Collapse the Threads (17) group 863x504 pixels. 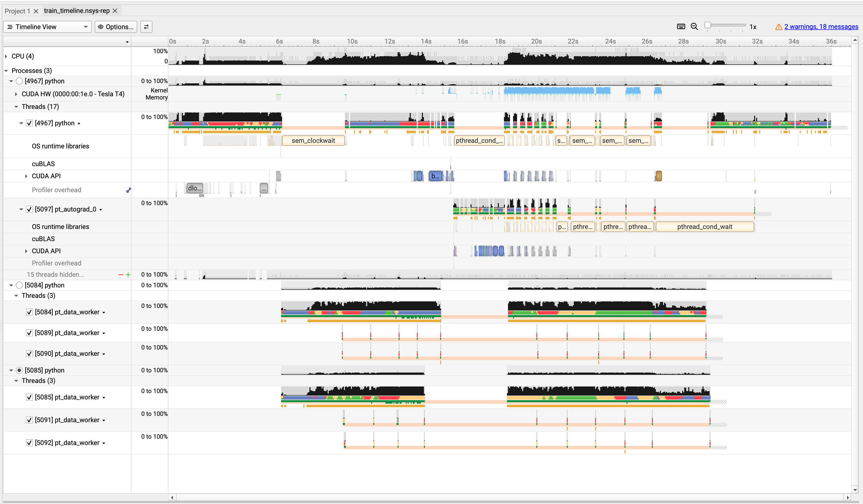16,107
